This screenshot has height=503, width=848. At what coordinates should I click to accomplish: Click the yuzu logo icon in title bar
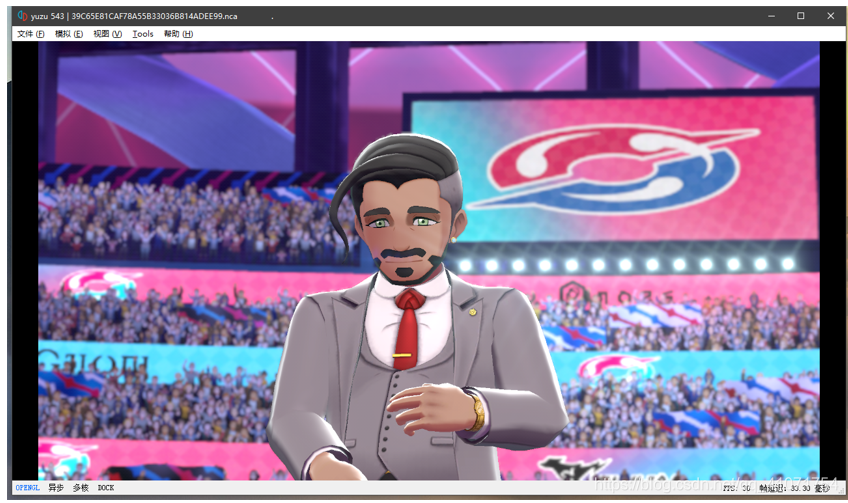pyautogui.click(x=22, y=16)
